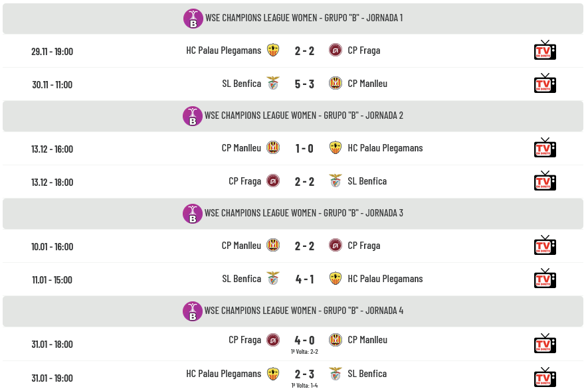The width and height of the screenshot is (588, 391).
Task: Click the Group B logo beside Jornada 4
Action: coord(193,311)
